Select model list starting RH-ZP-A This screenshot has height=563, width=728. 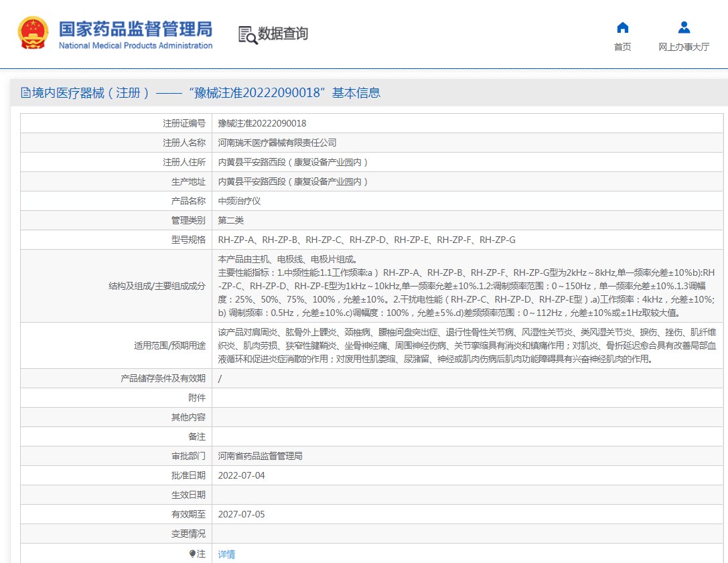click(367, 240)
